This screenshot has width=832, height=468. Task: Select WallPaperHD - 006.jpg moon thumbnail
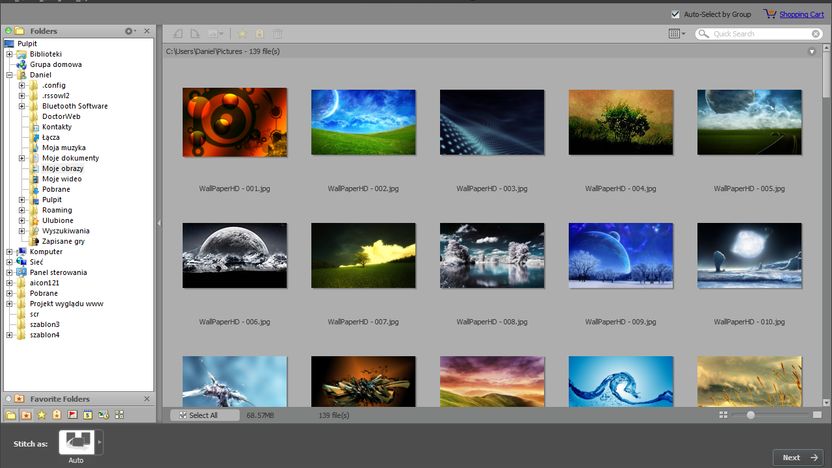(235, 256)
